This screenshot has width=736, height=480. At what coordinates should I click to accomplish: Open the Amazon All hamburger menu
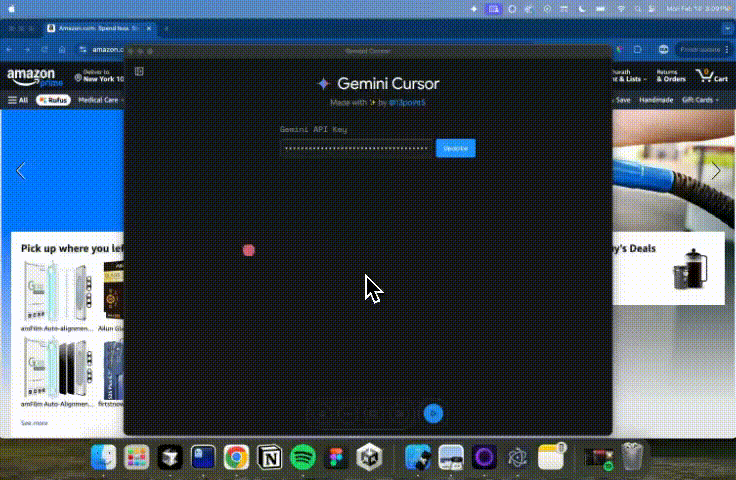[x=18, y=100]
